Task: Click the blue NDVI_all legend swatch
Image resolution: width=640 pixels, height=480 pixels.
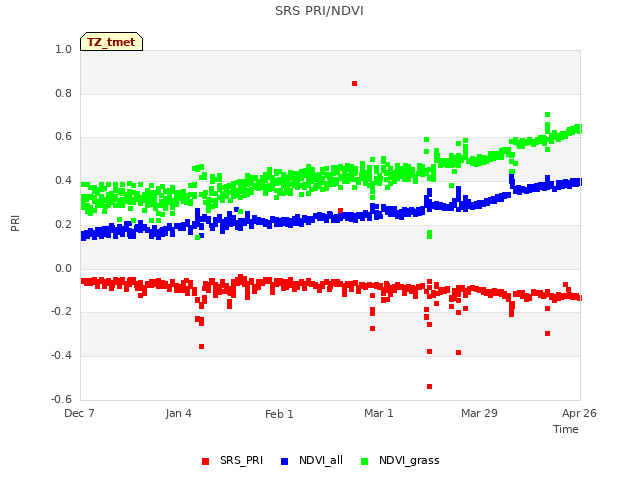Action: [x=284, y=461]
